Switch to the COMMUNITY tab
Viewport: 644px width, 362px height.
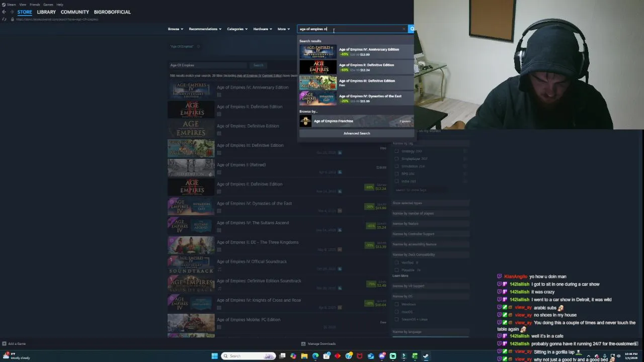point(75,12)
